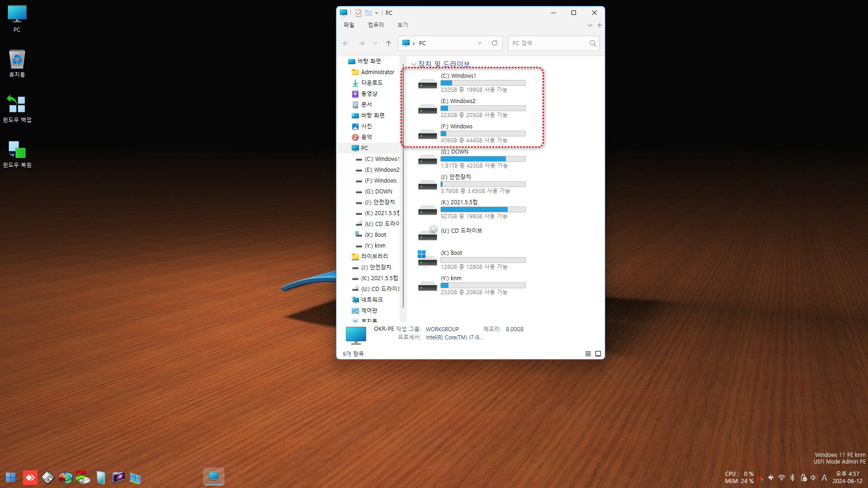The width and height of the screenshot is (868, 488).
Task: Open the 파일 ribbon tab
Action: coord(349,25)
